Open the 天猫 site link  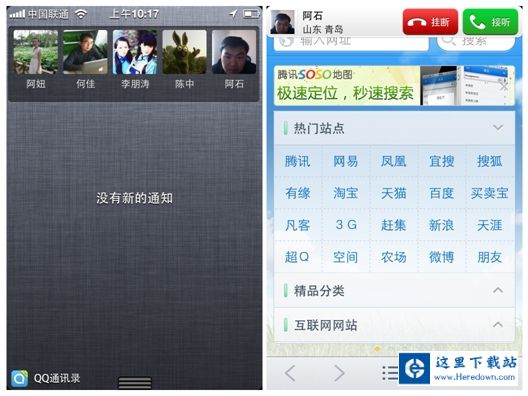point(394,193)
